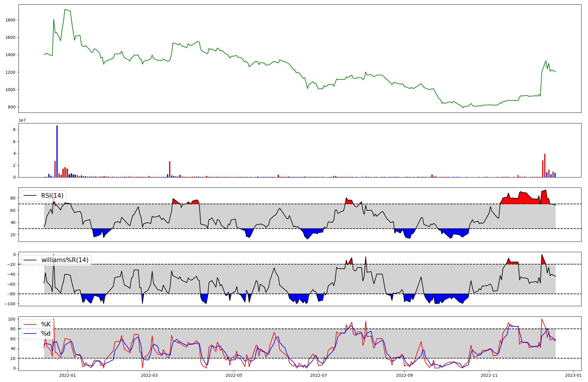Click the RSI(14) legend label
The height and width of the screenshot is (382, 588).
[x=52, y=196]
